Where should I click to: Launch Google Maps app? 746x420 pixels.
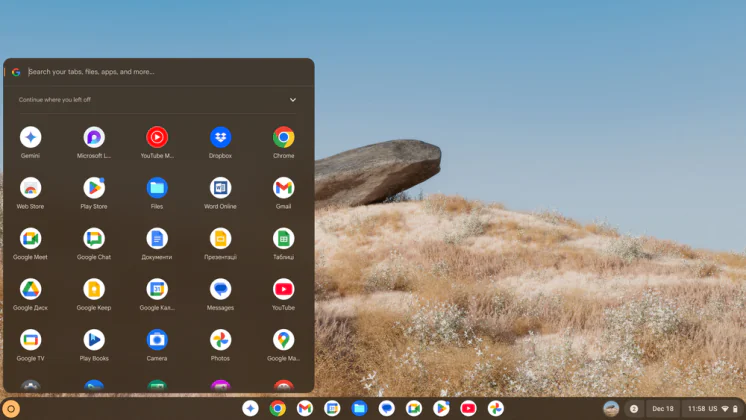[284, 340]
